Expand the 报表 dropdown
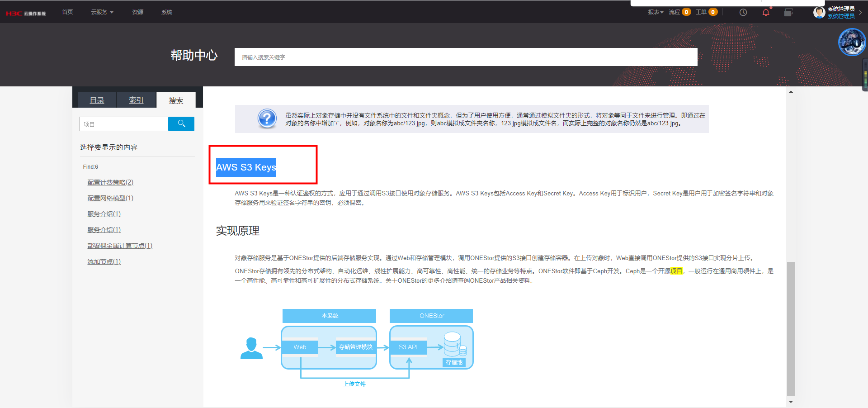Image resolution: width=868 pixels, height=408 pixels. click(x=656, y=12)
